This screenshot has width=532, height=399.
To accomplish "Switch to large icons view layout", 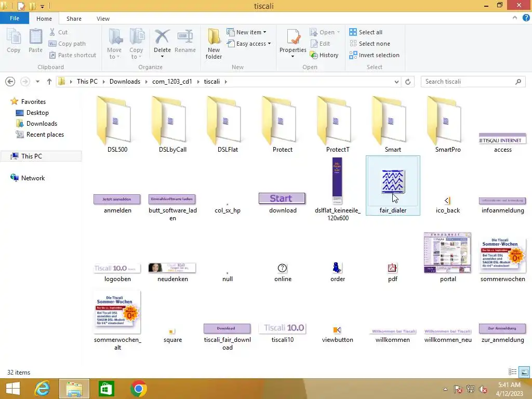I will pyautogui.click(x=525, y=372).
